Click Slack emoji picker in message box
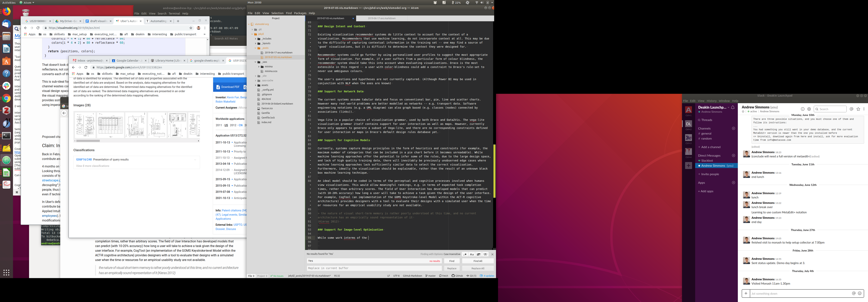Viewport: 868px width, 302px height. (x=860, y=293)
